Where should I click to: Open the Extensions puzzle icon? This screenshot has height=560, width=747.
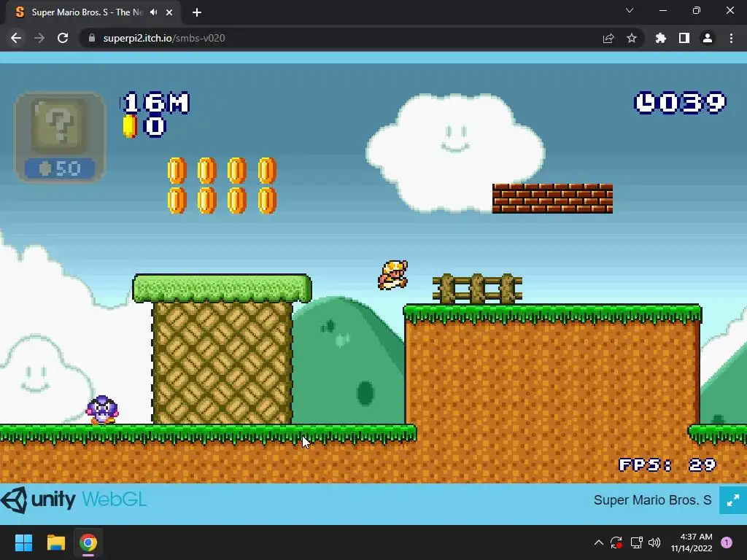(660, 38)
